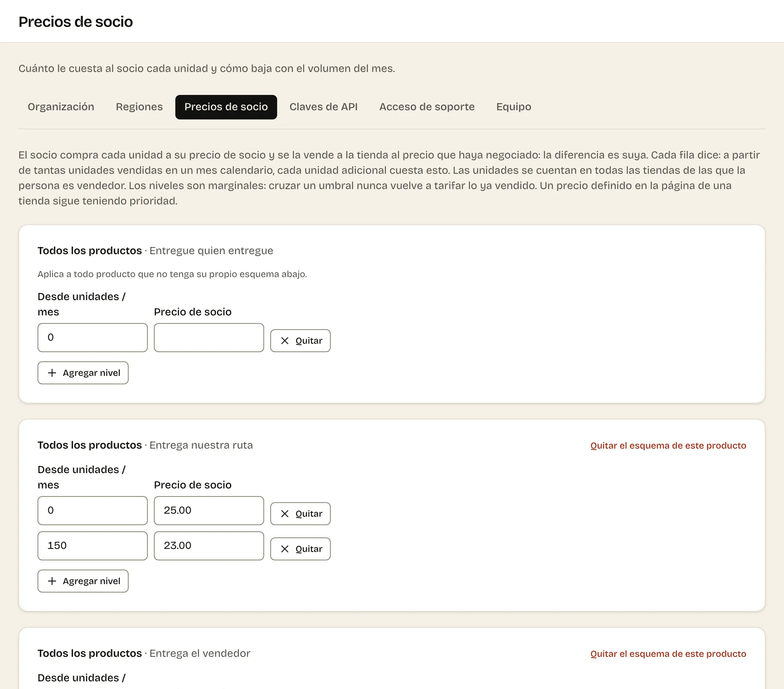Add a level to Entregue quien entregue via the Agregar nivel label

(x=91, y=373)
